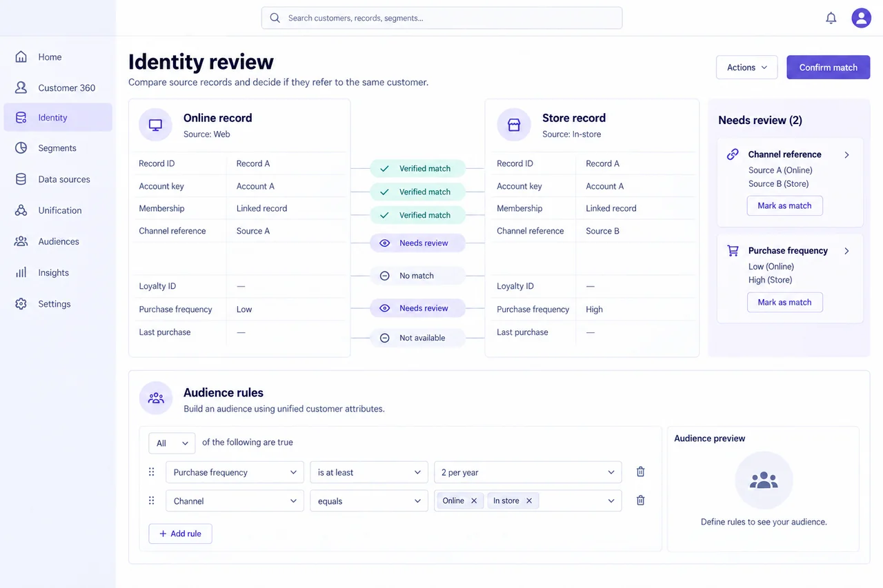Focus the search customers input field

[x=441, y=18]
